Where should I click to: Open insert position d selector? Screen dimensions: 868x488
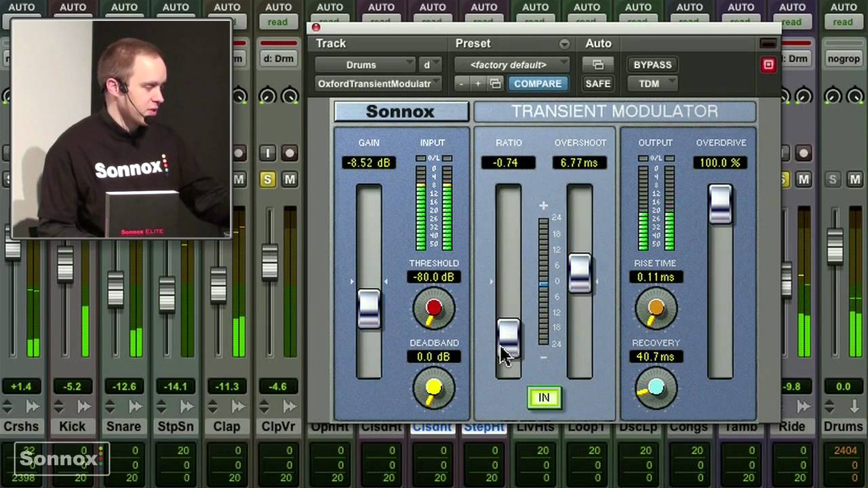pos(429,65)
